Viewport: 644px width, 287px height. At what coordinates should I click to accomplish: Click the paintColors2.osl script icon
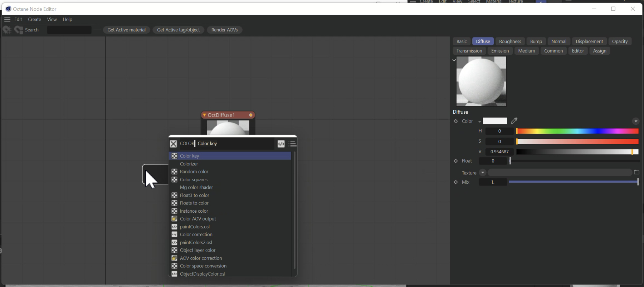click(x=175, y=242)
